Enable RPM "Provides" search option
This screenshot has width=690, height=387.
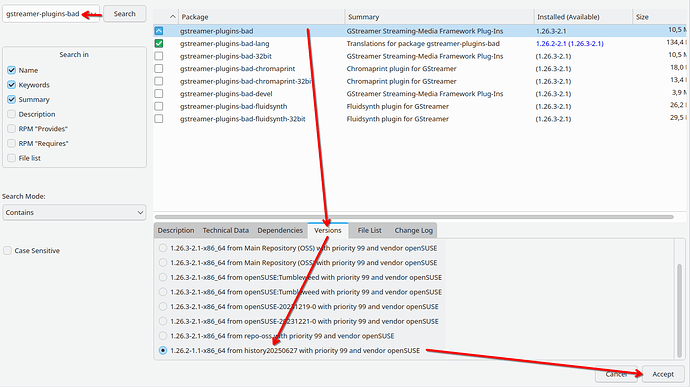click(x=11, y=129)
